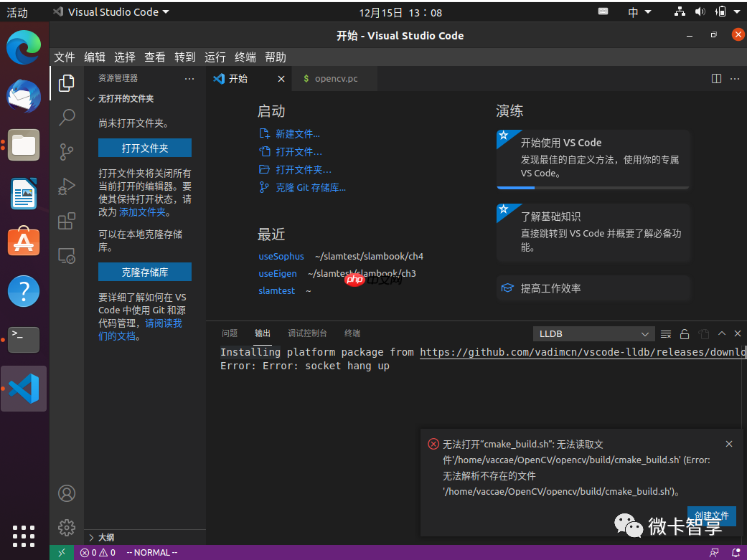Toggle lock scrolling in Output panel
The image size is (747, 560).
point(684,333)
